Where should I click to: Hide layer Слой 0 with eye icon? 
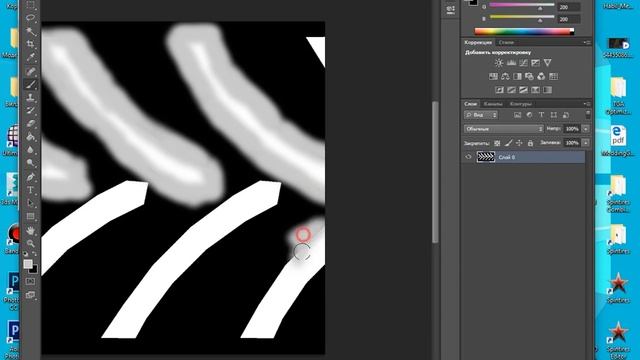click(x=468, y=157)
